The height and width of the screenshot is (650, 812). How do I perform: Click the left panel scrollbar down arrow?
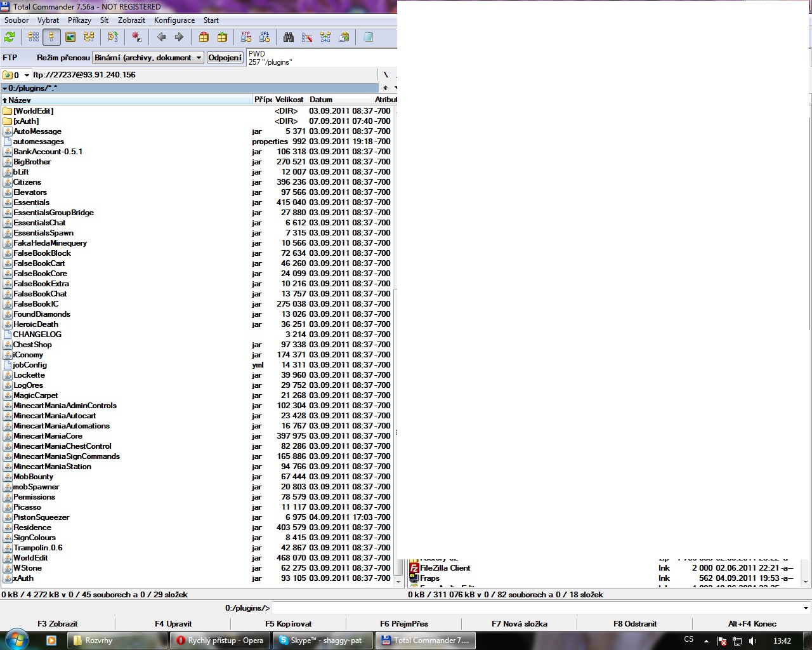pos(399,581)
